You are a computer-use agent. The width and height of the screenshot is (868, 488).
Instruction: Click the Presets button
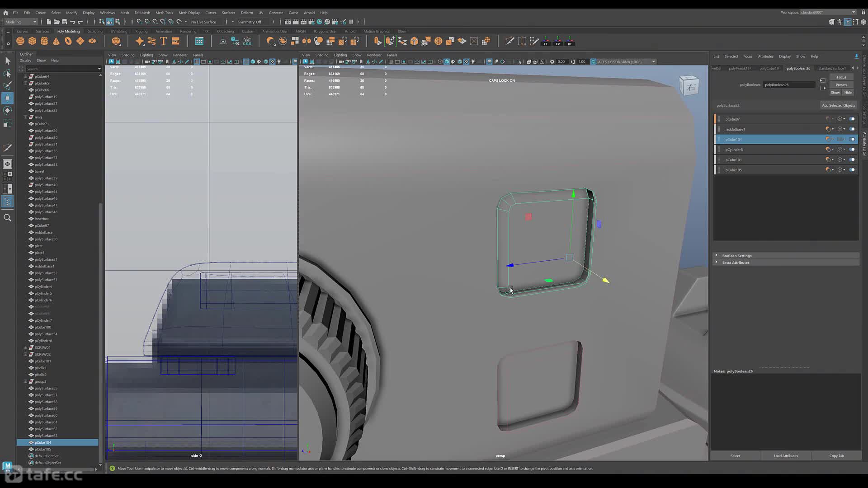click(x=841, y=85)
